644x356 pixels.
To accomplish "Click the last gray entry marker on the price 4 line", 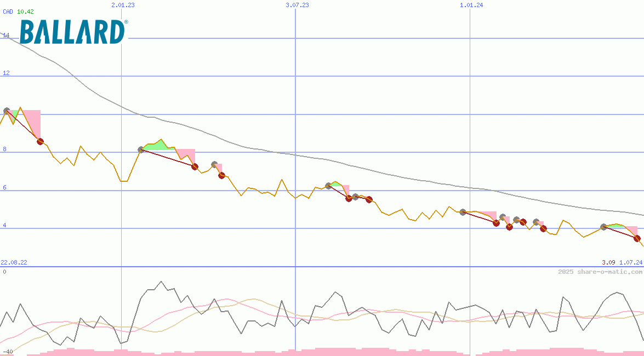I will point(603,227).
